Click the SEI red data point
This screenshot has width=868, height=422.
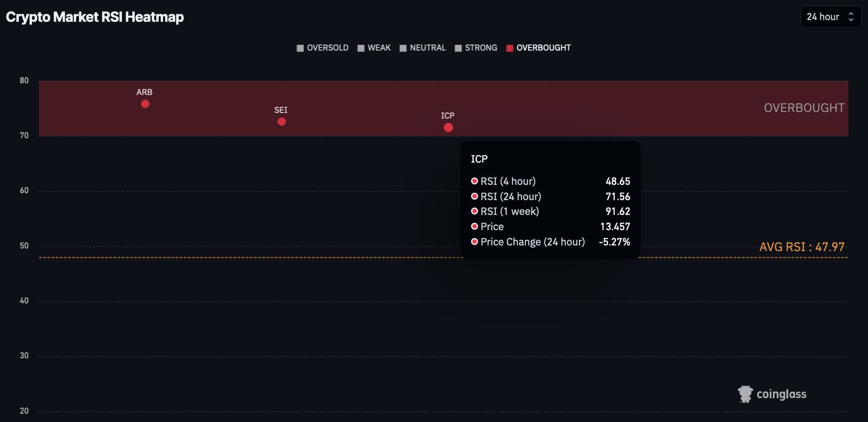click(x=282, y=122)
